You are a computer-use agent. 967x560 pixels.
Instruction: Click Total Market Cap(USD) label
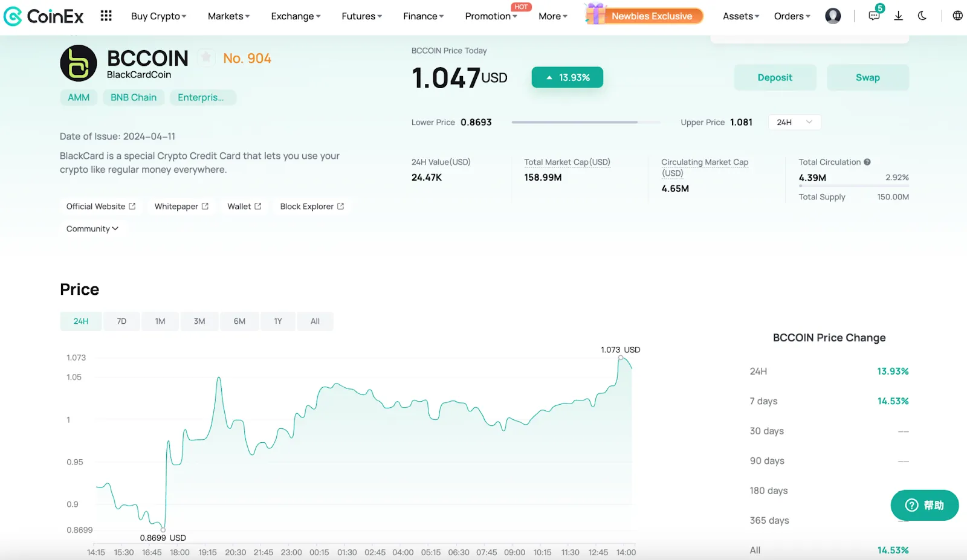(x=567, y=162)
